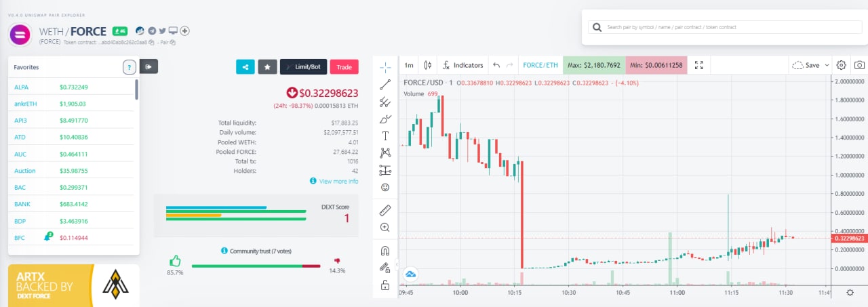Viewport: 868px width, 307px height.
Task: Select the ruler measure tool
Action: pyautogui.click(x=385, y=209)
